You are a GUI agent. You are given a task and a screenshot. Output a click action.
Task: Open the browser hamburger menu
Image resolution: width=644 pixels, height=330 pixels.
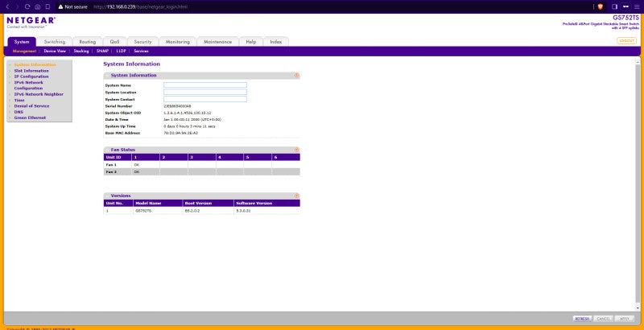point(637,6)
